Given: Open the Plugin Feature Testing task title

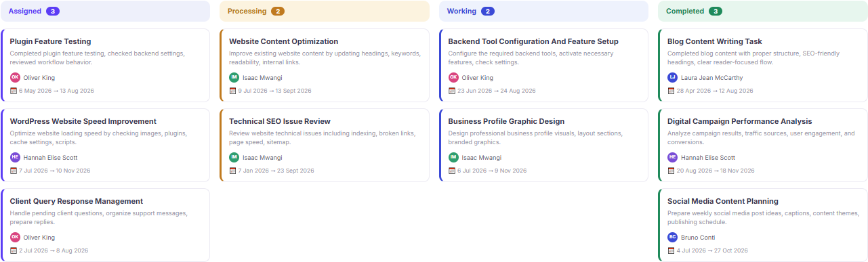Looking at the screenshot, I should tap(50, 42).
